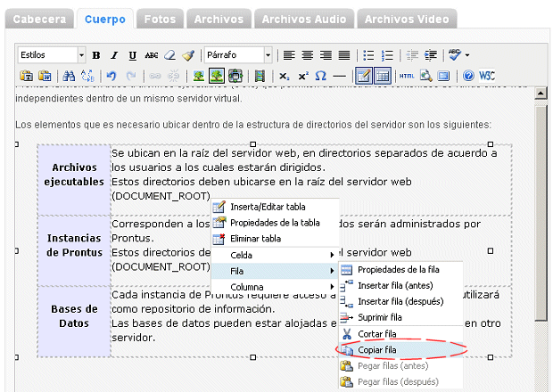This screenshot has width=553, height=392.
Task: Insert a horizontal rule
Action: [339, 76]
